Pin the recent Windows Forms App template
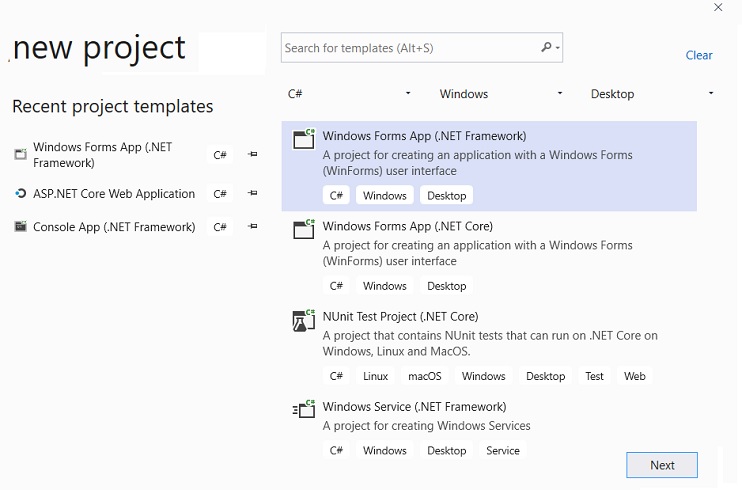Screen dimensions: 742x490 [252, 154]
